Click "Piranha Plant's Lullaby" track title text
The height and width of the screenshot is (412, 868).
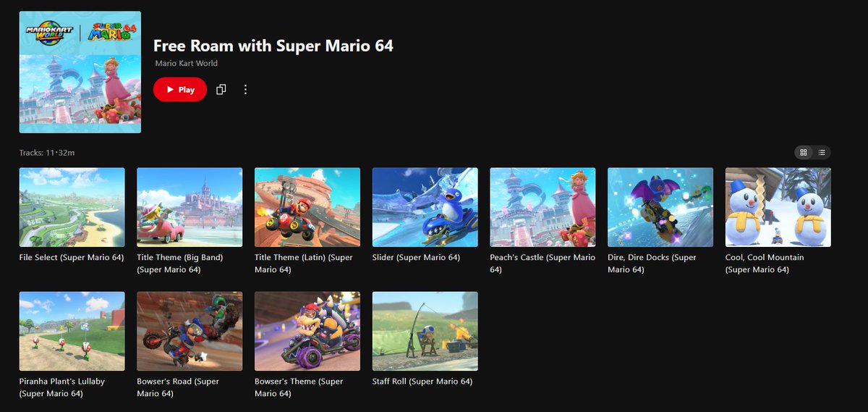tap(62, 387)
